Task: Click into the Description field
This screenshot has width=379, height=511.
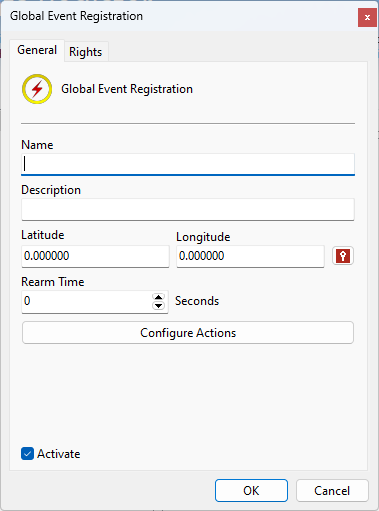Action: 188,209
